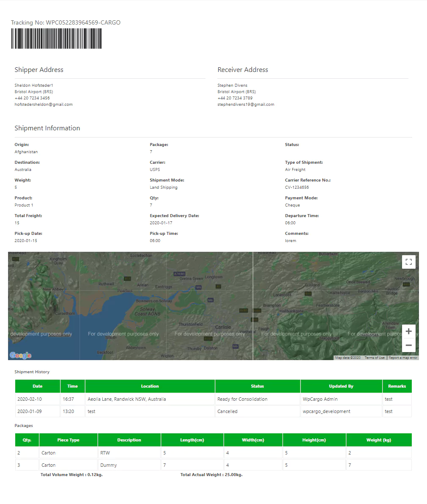Screen dimensions: 427x504
Task: Click the Comments value lorem
Action: (x=290, y=241)
